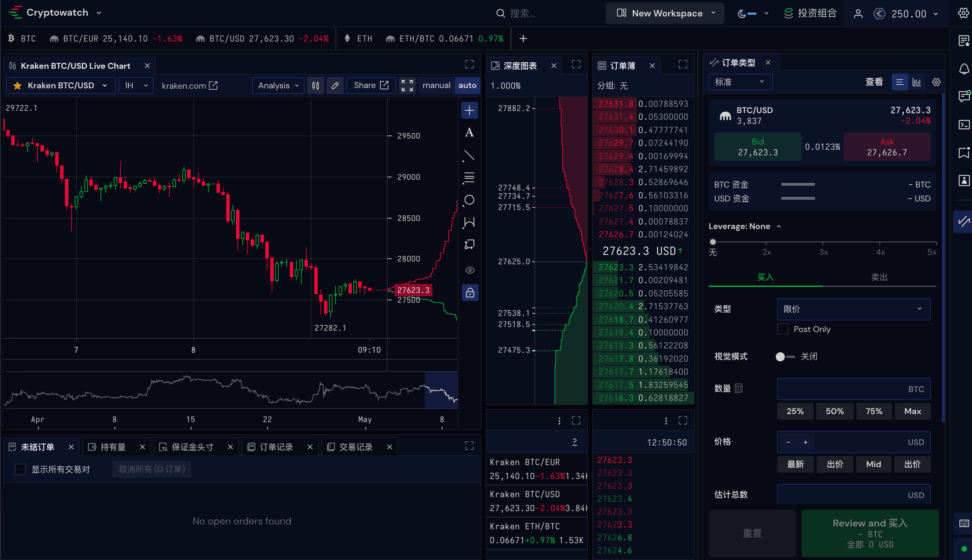Switch order panel to list view
972x560 pixels.
click(900, 82)
